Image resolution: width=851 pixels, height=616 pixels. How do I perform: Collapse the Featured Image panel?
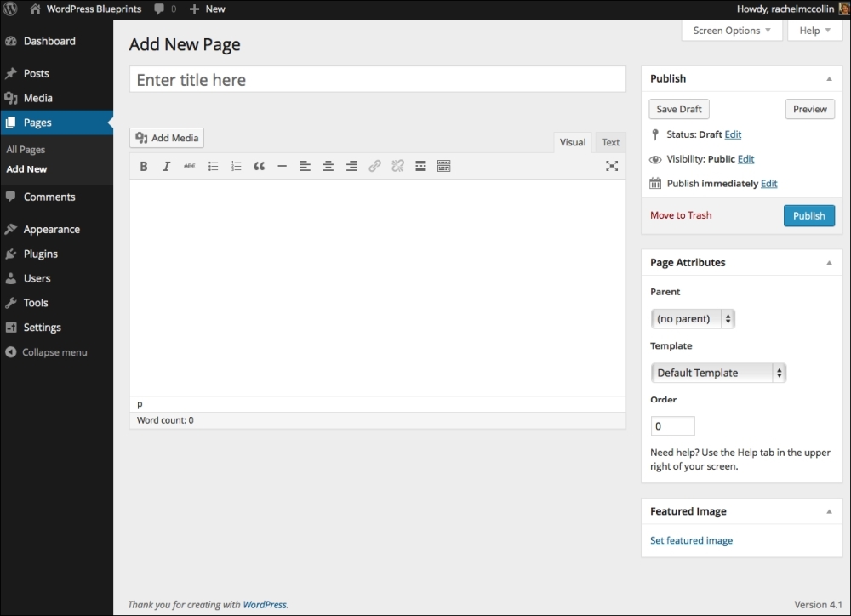pyautogui.click(x=829, y=511)
